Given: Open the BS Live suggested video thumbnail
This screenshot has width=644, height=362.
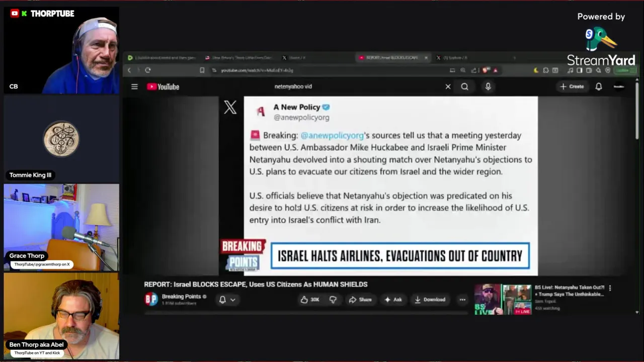Looking at the screenshot, I should pyautogui.click(x=503, y=299).
